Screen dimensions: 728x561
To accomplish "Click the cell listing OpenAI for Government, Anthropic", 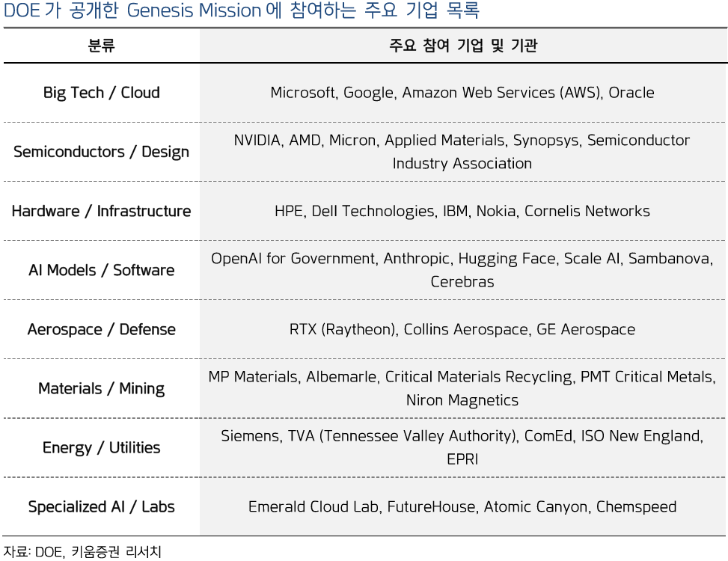I will point(462,270).
